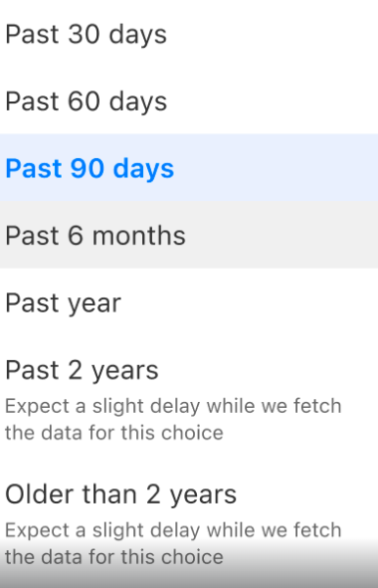Select the Past 2 years option
378x588 pixels.
point(189,398)
